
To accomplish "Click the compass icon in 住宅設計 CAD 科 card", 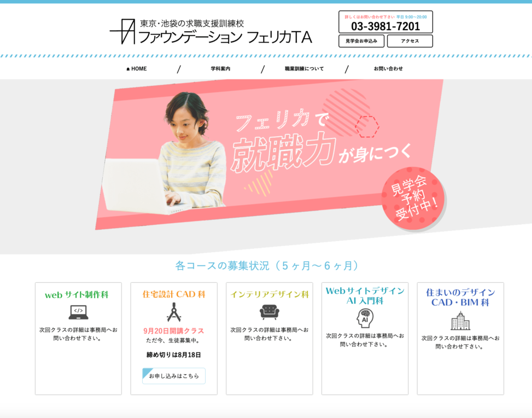I will (174, 312).
